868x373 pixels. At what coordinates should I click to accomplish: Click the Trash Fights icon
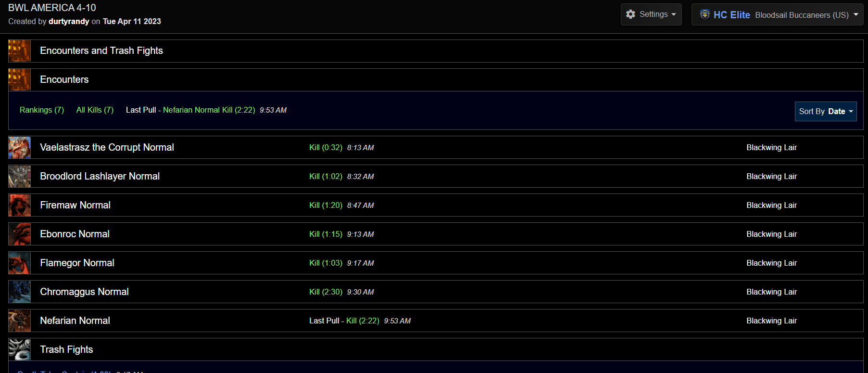click(x=19, y=349)
